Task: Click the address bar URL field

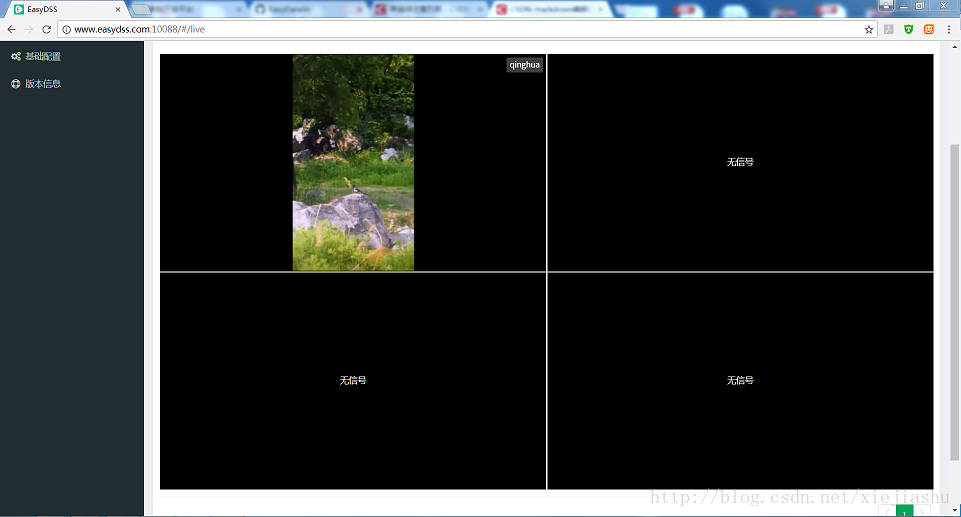Action: coord(467,29)
